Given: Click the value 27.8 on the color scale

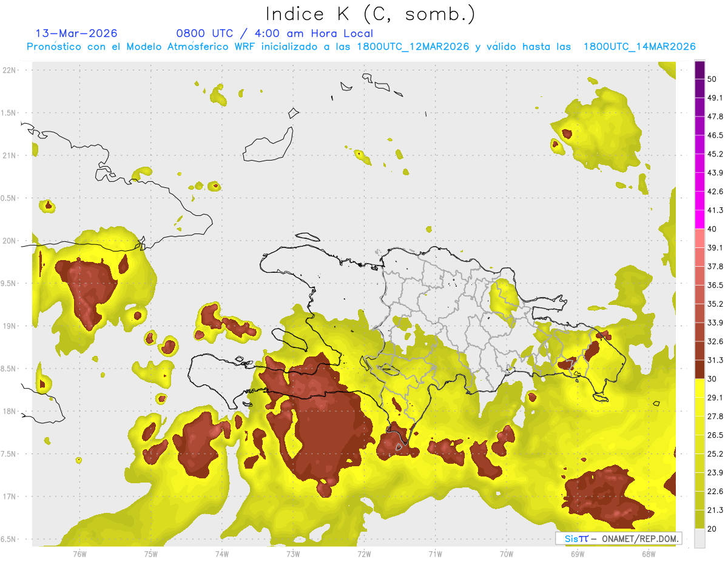Looking at the screenshot, I should point(715,416).
